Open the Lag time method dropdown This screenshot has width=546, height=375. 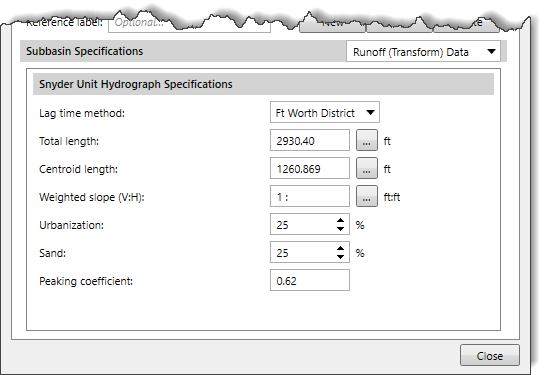coord(325,112)
